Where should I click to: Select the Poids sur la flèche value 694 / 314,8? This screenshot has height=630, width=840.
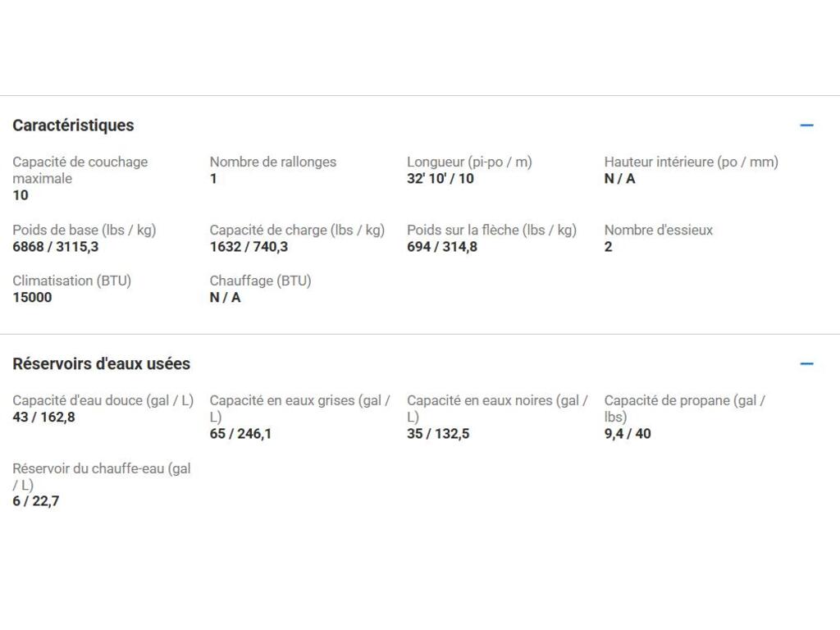(x=441, y=247)
